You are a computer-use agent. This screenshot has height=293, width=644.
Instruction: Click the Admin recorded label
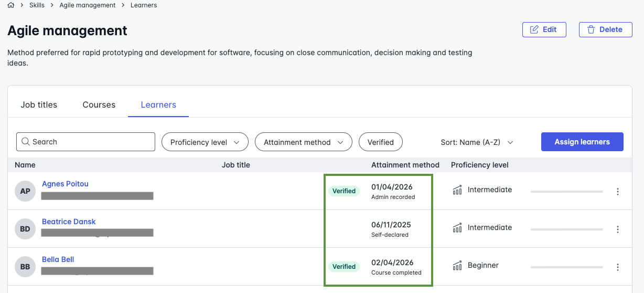click(x=393, y=197)
